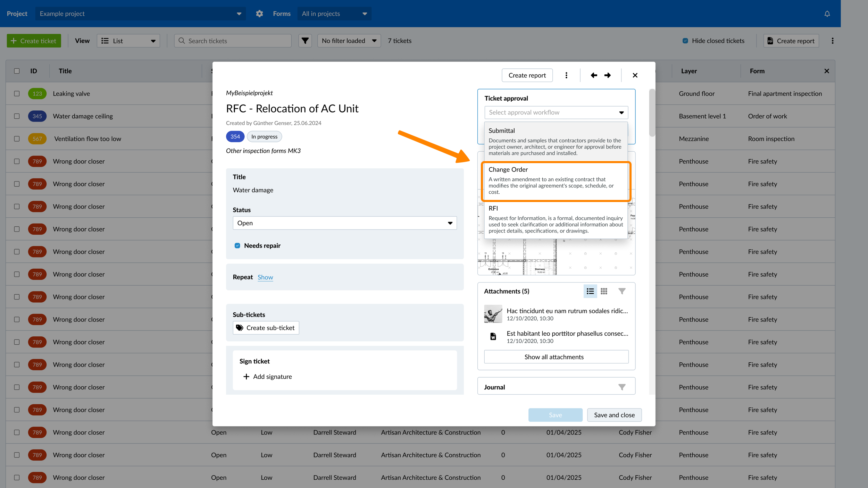Choose the RFI workflow option

pyautogui.click(x=556, y=219)
